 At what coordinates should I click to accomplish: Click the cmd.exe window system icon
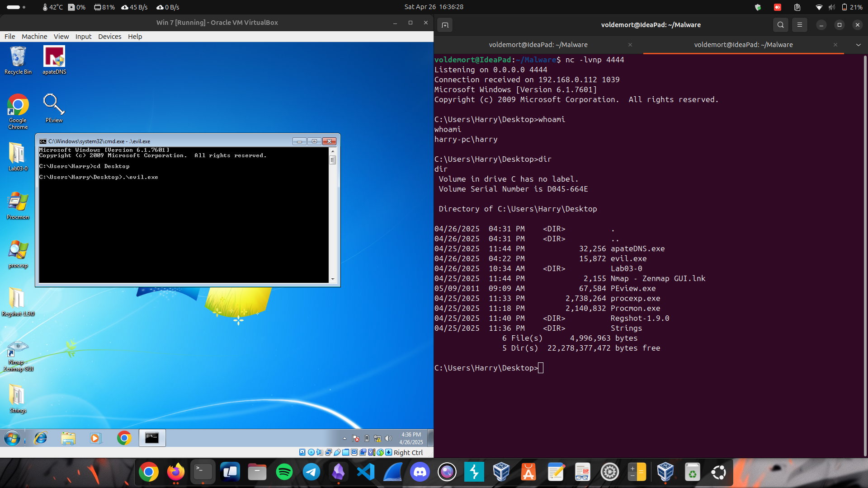[x=43, y=141]
